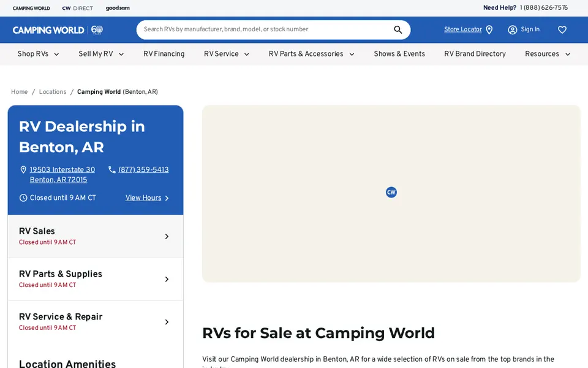Screen dimensions: 588x368
Task: Call the (877) 359-5413 phone link
Action: 143,170
